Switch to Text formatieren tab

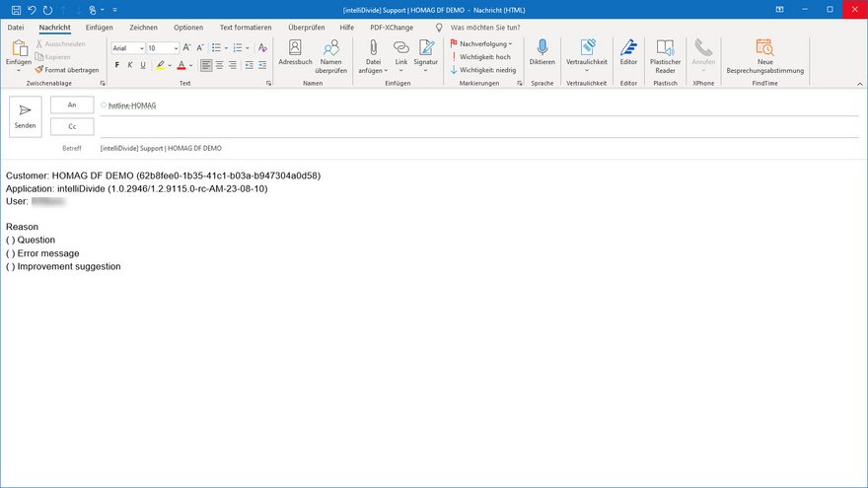point(246,28)
